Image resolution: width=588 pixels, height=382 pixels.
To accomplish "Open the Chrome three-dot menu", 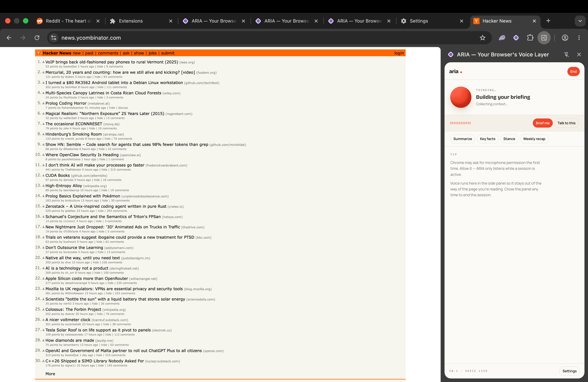I will click(x=579, y=38).
